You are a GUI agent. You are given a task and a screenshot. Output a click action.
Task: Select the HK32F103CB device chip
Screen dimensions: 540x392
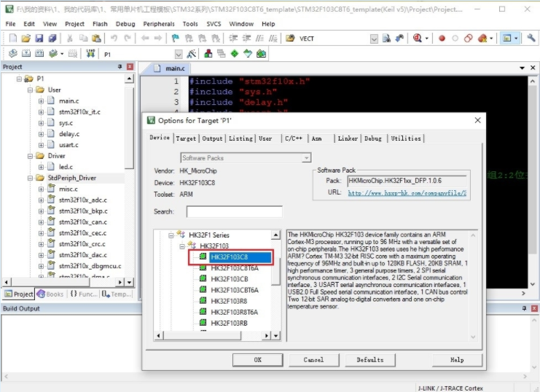(230, 279)
